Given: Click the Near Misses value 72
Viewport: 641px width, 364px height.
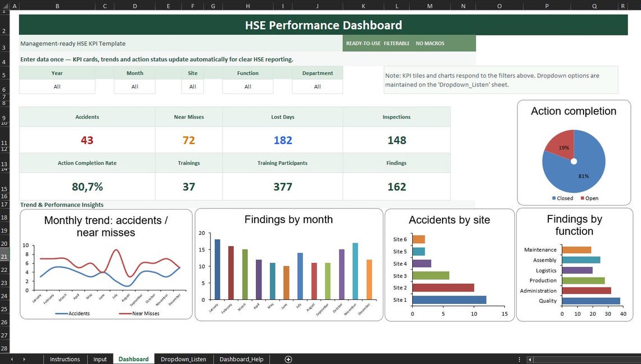Looking at the screenshot, I should (x=188, y=140).
